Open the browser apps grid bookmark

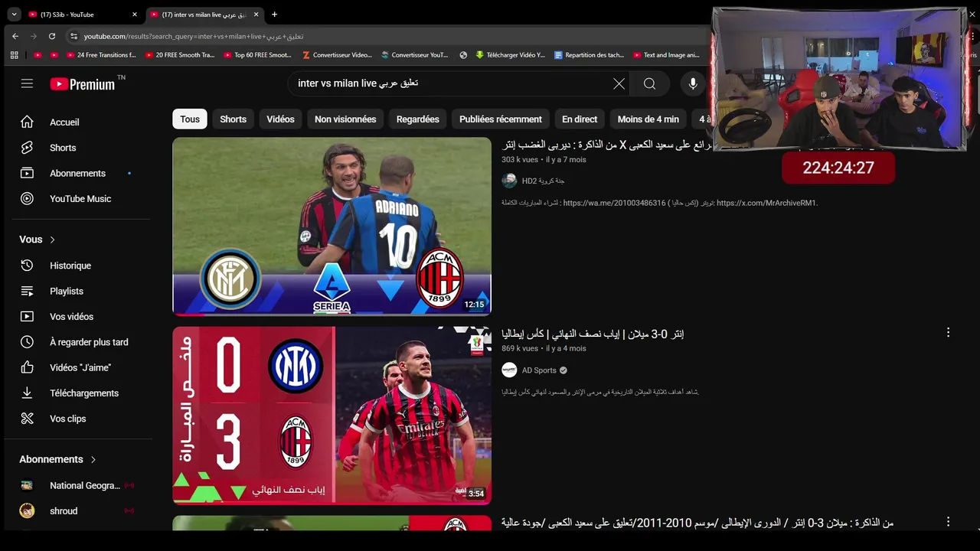(14, 55)
